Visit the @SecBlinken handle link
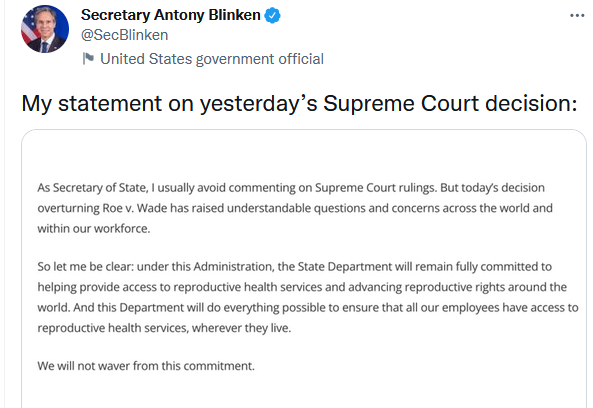The image size is (593, 408). [124, 35]
